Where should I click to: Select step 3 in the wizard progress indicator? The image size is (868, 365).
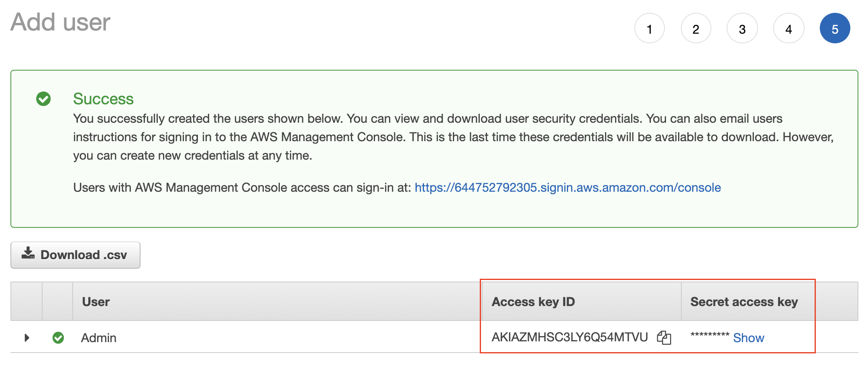tap(742, 28)
